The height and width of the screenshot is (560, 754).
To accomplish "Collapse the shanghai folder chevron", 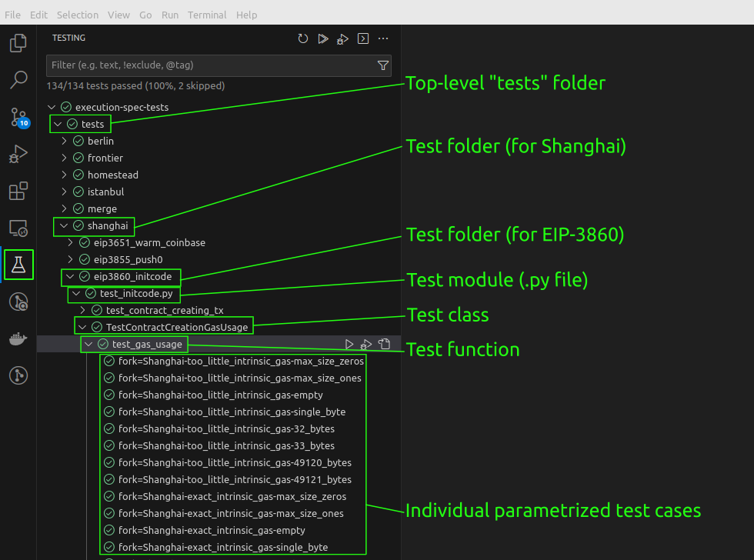I will 65,226.
